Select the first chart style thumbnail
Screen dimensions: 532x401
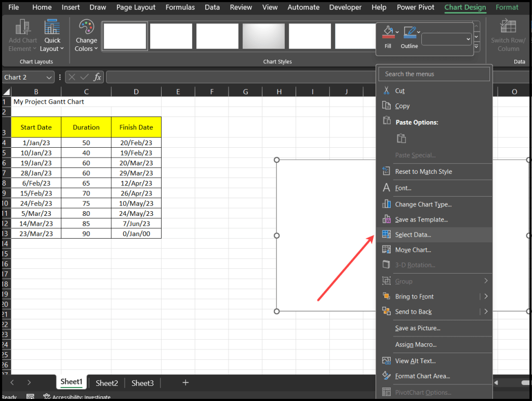click(x=125, y=36)
